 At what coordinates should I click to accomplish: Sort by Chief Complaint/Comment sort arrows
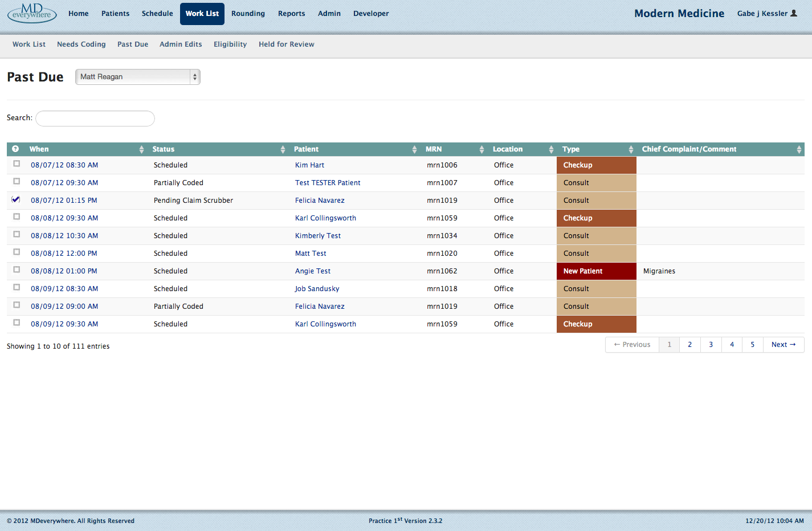click(x=799, y=149)
